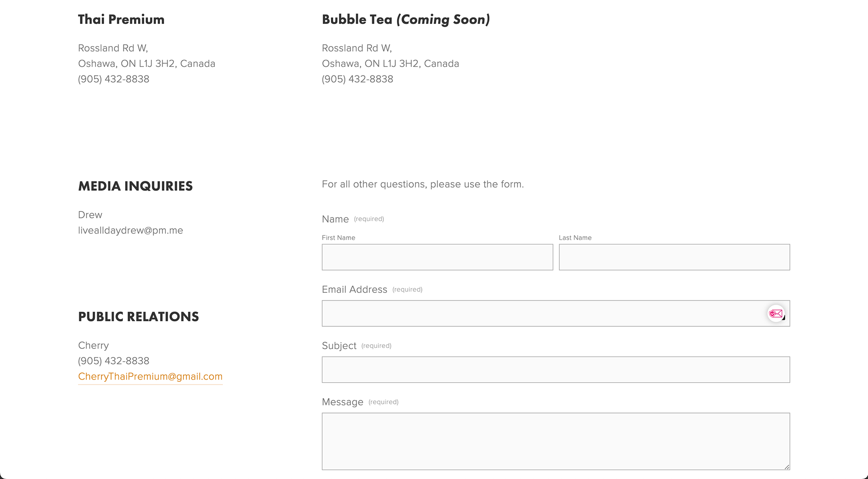Click inside the Message text area

[x=556, y=441]
